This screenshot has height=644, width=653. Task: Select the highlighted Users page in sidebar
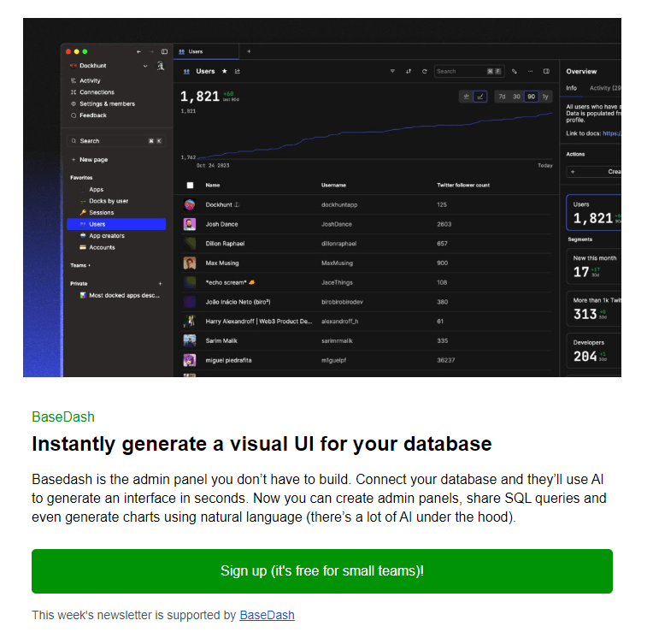coord(116,224)
